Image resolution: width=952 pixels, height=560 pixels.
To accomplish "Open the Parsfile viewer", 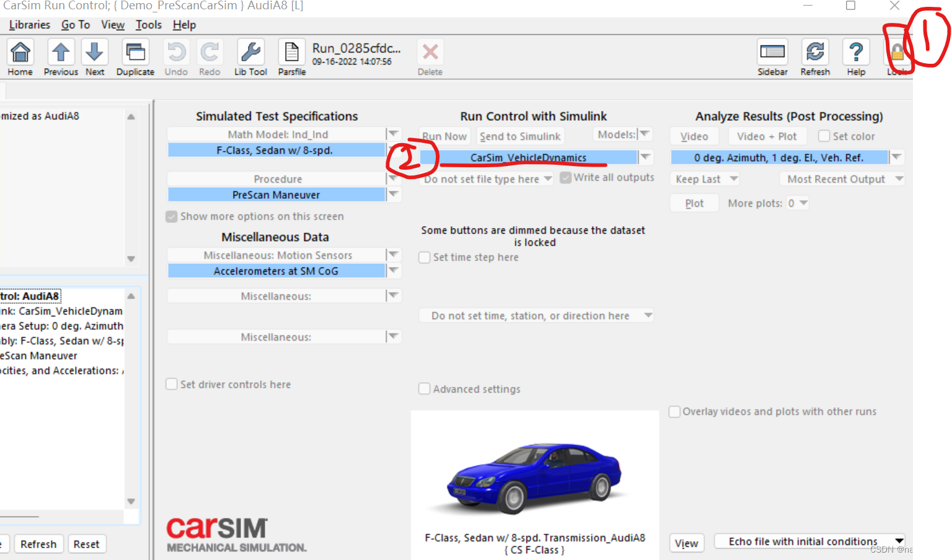I will point(291,53).
